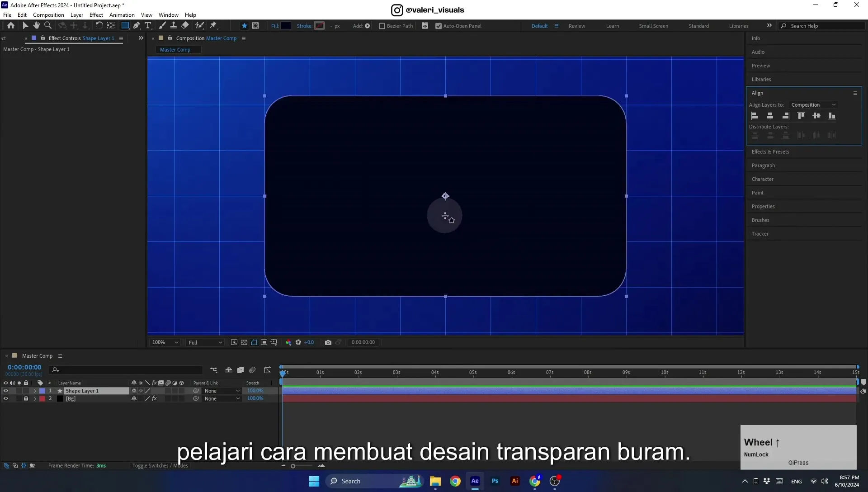Click the Stroke color swatch

point(320,26)
